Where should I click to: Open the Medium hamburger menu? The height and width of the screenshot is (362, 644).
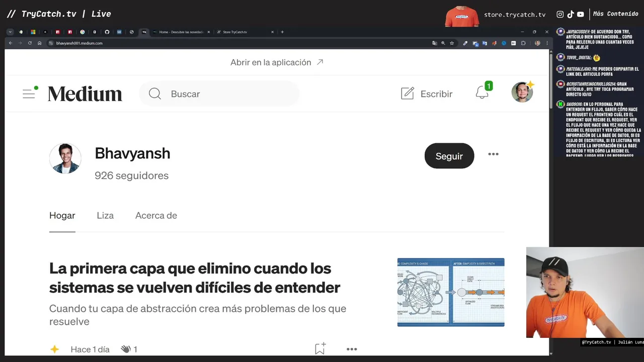point(30,94)
